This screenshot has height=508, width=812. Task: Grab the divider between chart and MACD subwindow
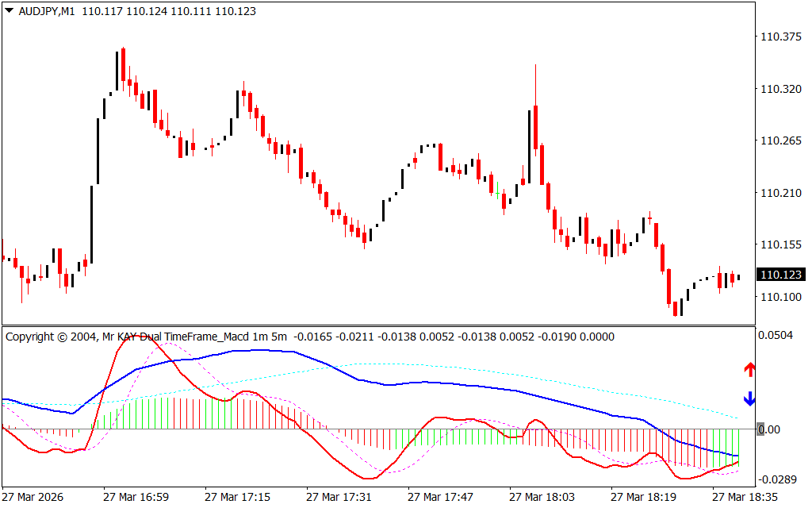pyautogui.click(x=377, y=325)
